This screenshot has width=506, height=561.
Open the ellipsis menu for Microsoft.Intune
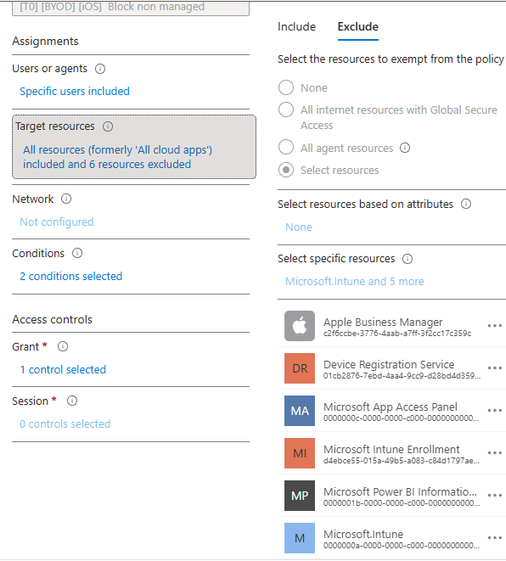tap(495, 538)
